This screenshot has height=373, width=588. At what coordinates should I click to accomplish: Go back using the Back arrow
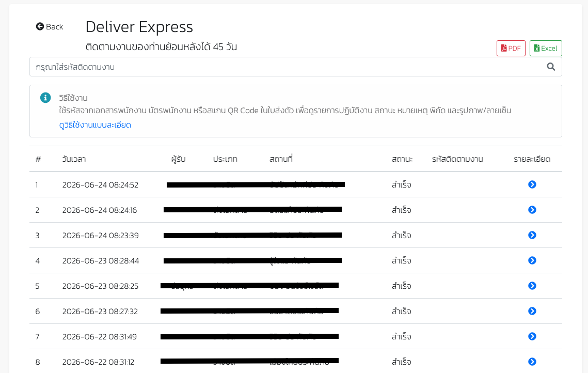(50, 27)
